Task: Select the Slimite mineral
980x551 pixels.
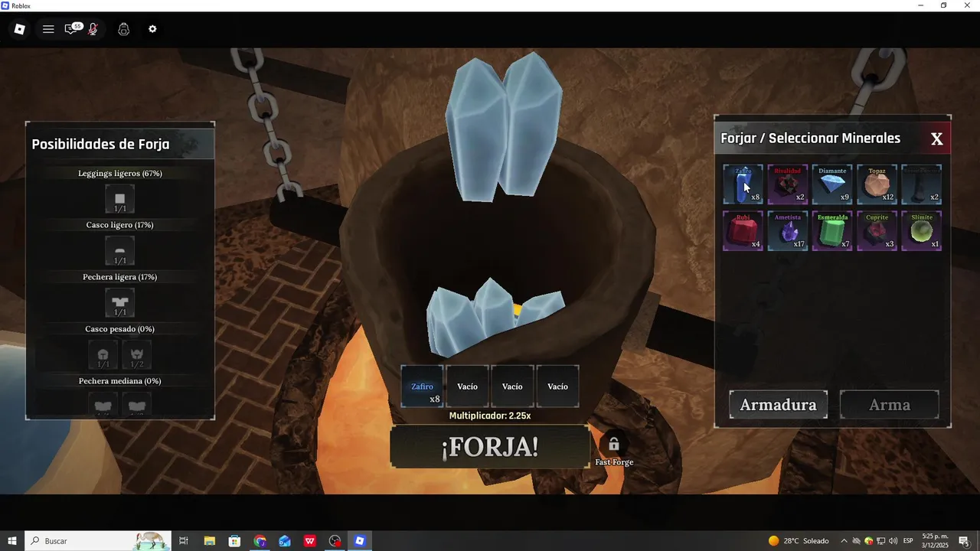Action: 922,231
